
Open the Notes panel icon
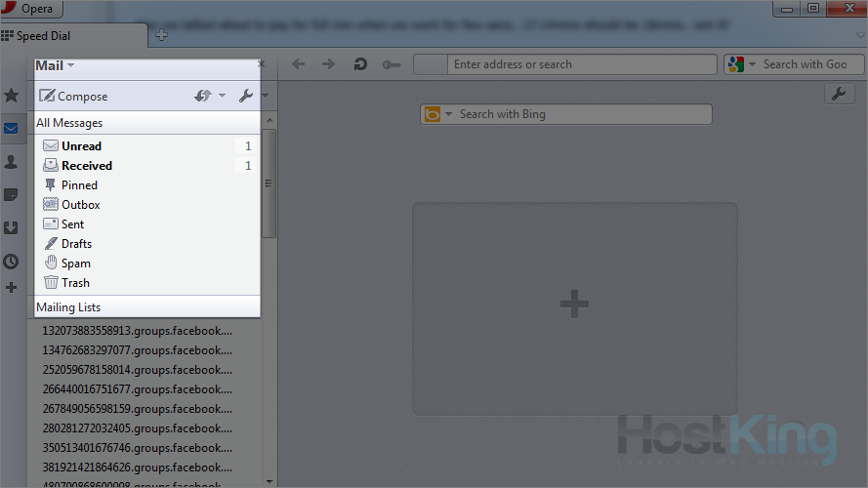pyautogui.click(x=12, y=195)
